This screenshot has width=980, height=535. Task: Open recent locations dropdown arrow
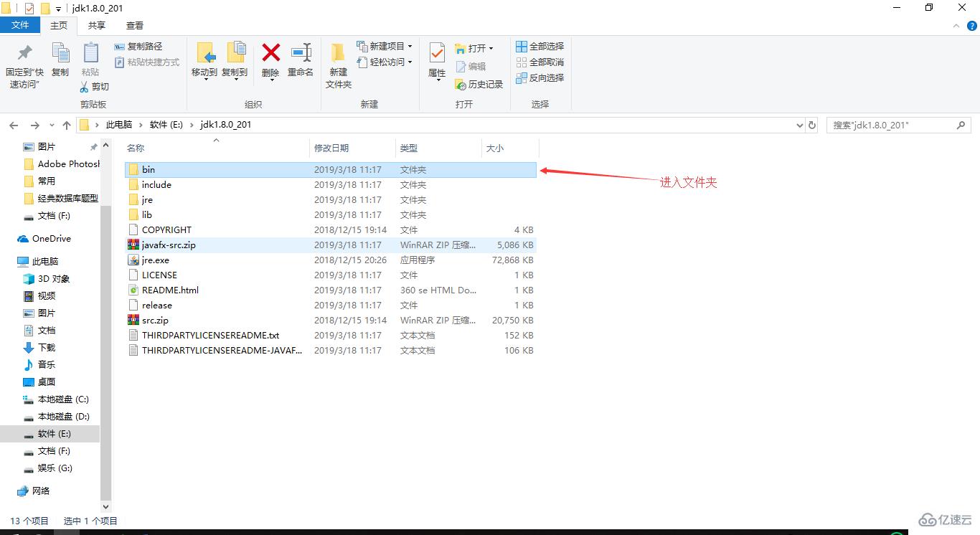52,126
